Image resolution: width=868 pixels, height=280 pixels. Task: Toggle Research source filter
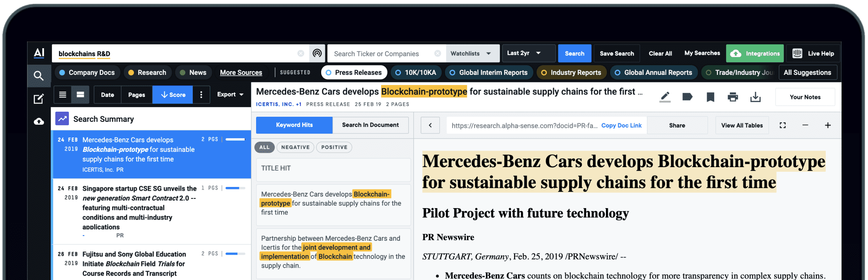[147, 72]
